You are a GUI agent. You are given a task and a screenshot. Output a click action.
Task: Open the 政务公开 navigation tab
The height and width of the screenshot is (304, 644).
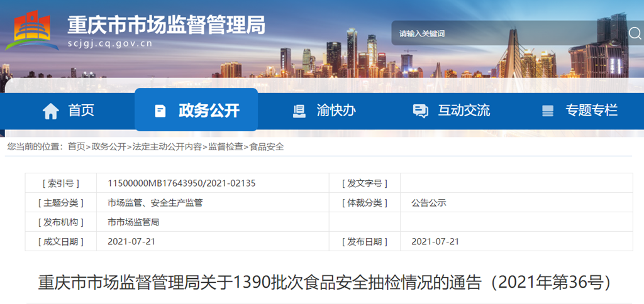click(x=209, y=111)
